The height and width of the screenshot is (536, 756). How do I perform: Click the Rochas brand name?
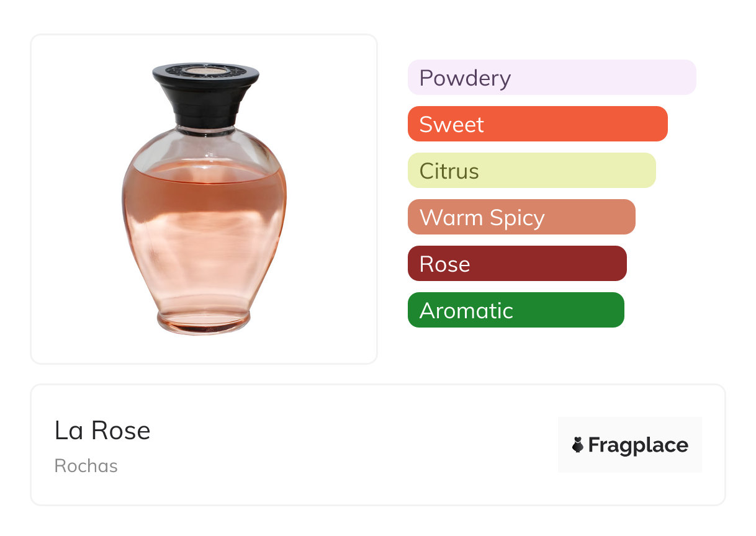(x=86, y=466)
